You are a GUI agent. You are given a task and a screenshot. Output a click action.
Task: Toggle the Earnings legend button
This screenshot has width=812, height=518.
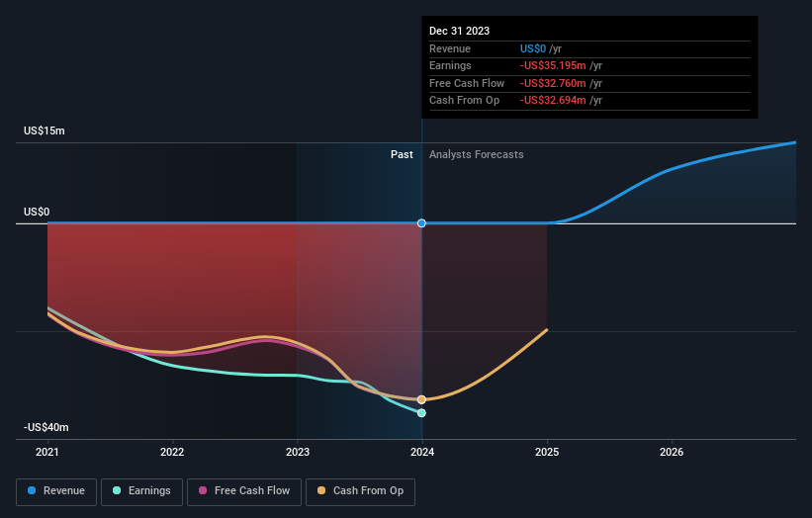[x=141, y=491]
